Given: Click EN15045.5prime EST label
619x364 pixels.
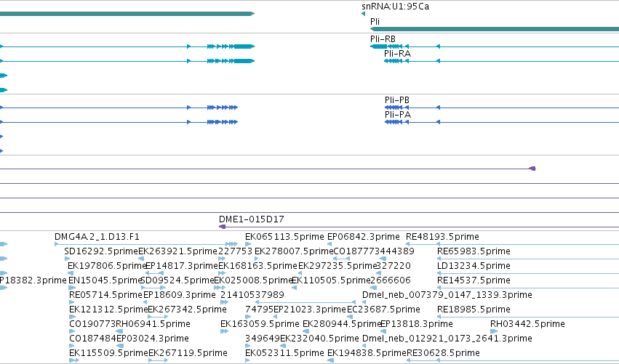Looking at the screenshot, I should (x=105, y=280).
